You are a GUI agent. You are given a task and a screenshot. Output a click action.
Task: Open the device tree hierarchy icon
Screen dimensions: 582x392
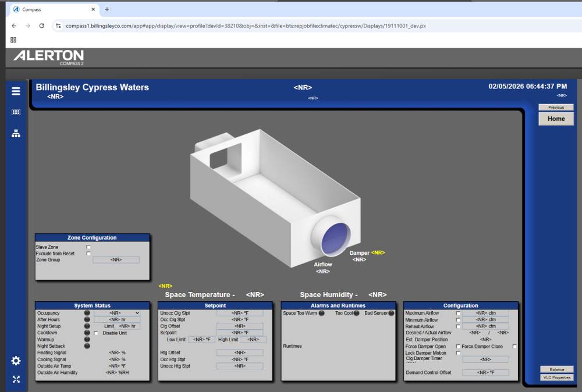coord(16,133)
